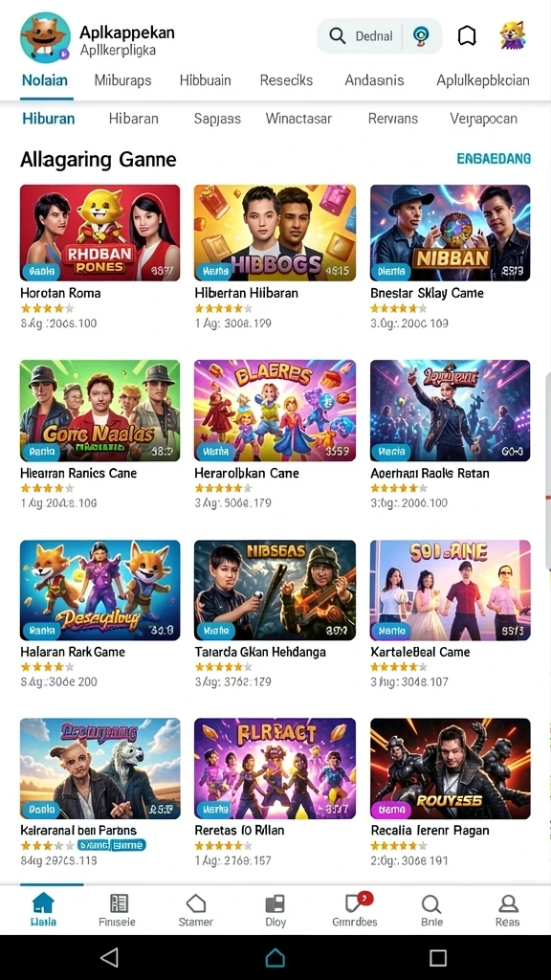
Task: Open the Finiseie bottom navigation icon
Action: point(118,910)
